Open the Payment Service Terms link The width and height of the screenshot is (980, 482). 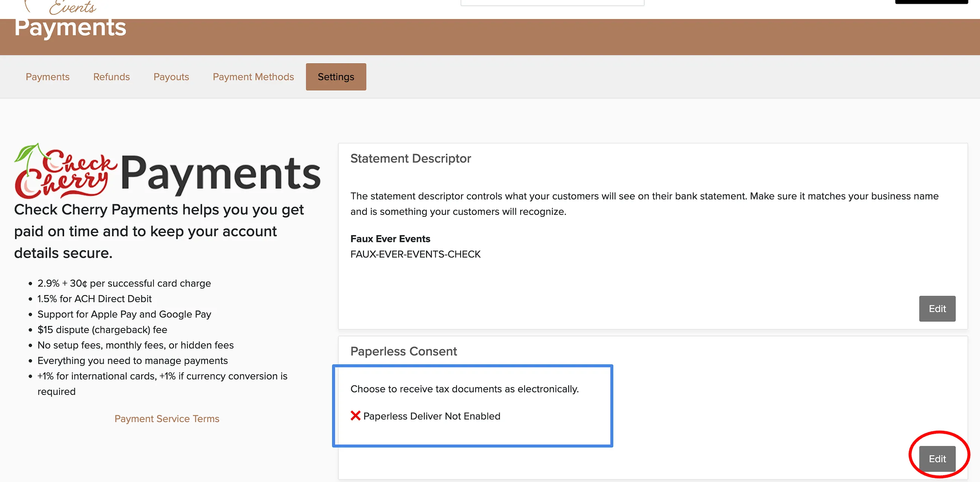click(x=167, y=418)
